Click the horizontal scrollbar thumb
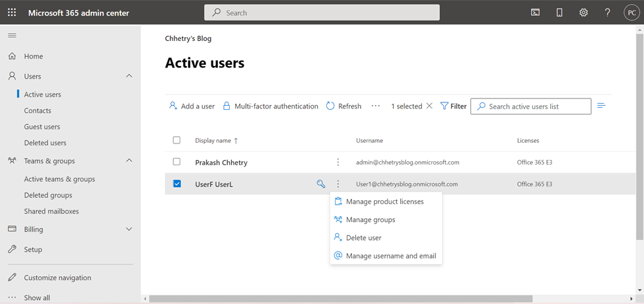Image resolution: width=644 pixels, height=304 pixels. coord(341,299)
